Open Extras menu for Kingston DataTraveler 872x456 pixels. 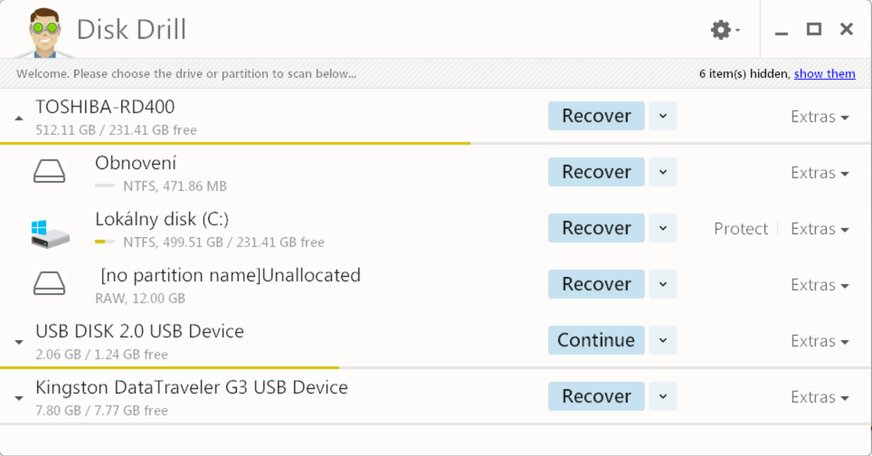click(819, 397)
